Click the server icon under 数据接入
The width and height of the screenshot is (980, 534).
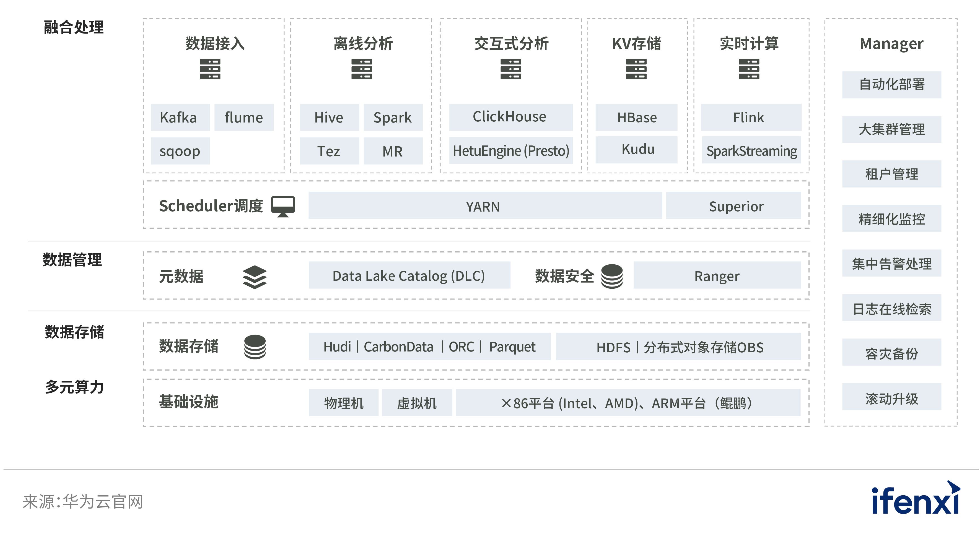pos(210,69)
